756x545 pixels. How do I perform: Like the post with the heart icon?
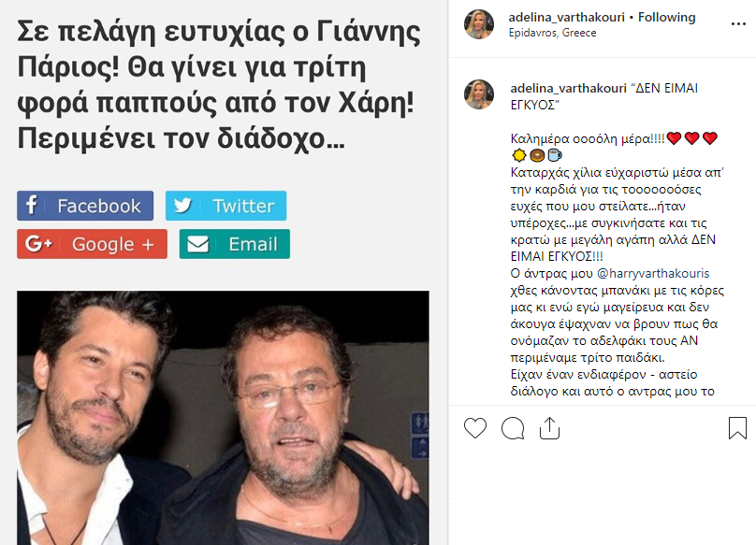[x=475, y=428]
